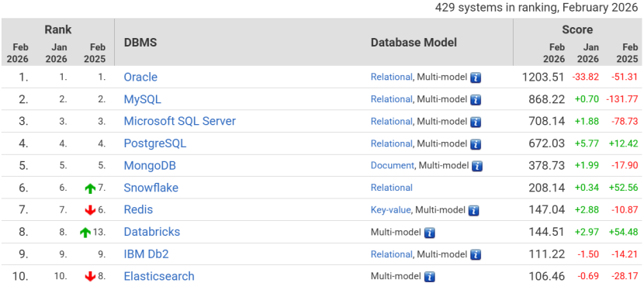644x283 pixels.
Task: Click the info icon in PostgreSQL row
Action: [x=476, y=144]
